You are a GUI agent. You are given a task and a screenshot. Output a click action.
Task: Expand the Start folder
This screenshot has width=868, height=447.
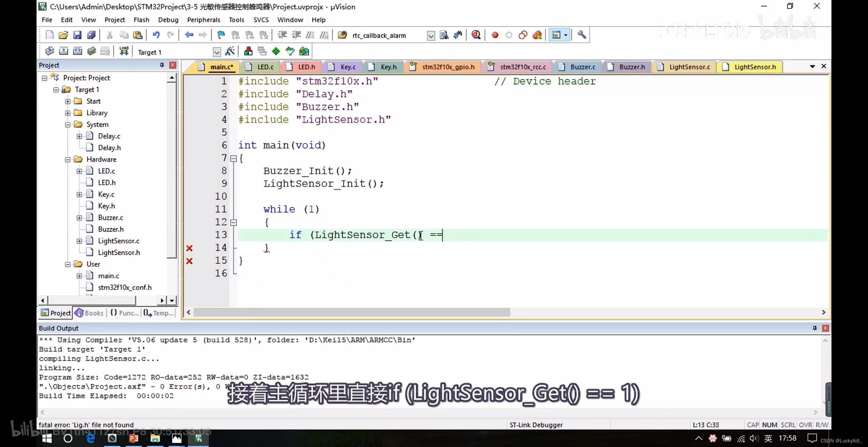[x=68, y=101]
